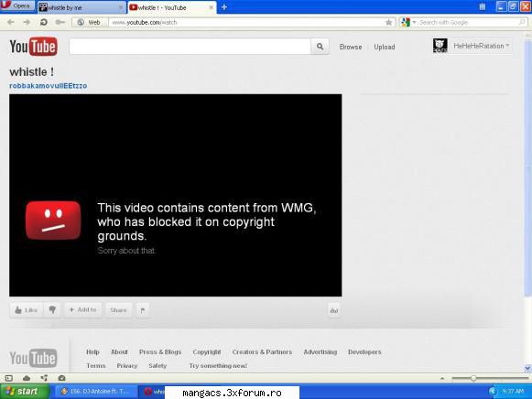Click the Web security badge in address bar
Screen dimensions: 532x399
(90, 22)
